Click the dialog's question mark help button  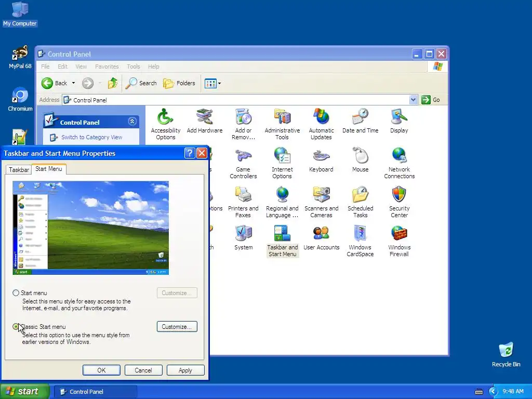point(189,153)
